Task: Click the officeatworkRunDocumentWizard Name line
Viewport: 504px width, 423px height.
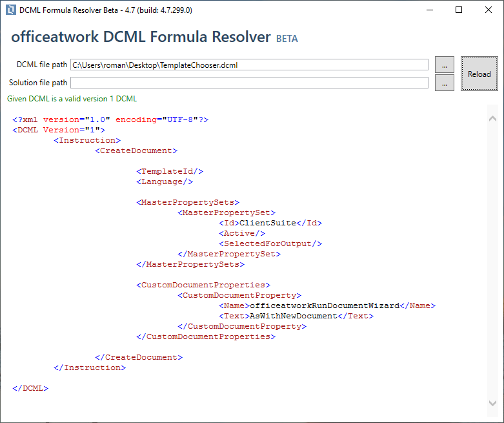Action: (x=327, y=305)
